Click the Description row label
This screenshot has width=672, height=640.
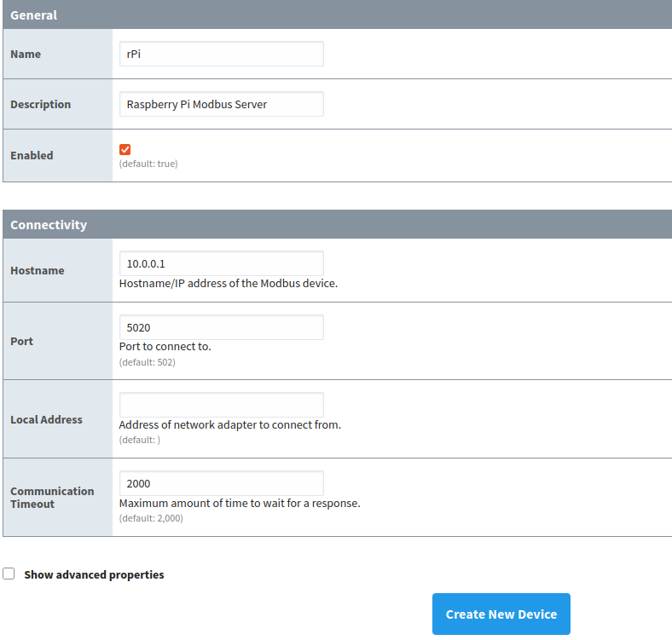(40, 104)
